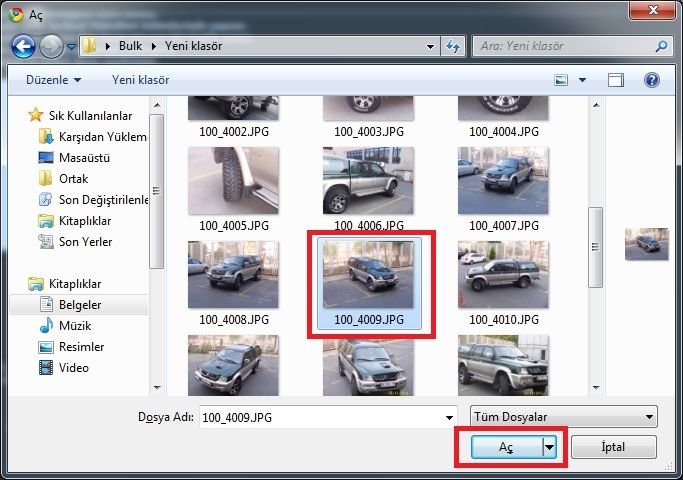Image resolution: width=683 pixels, height=480 pixels.
Task: Open the Düzenle dropdown menu
Action: 54,79
